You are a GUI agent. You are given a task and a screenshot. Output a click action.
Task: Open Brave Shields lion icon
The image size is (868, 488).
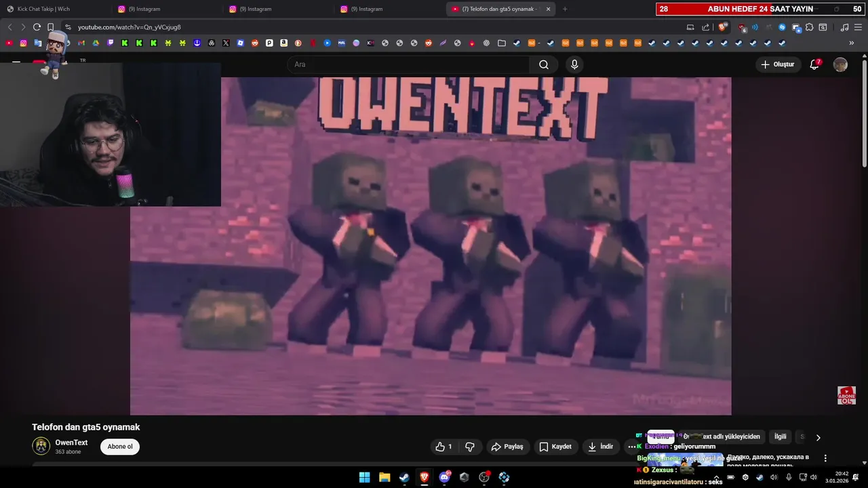[x=722, y=27]
